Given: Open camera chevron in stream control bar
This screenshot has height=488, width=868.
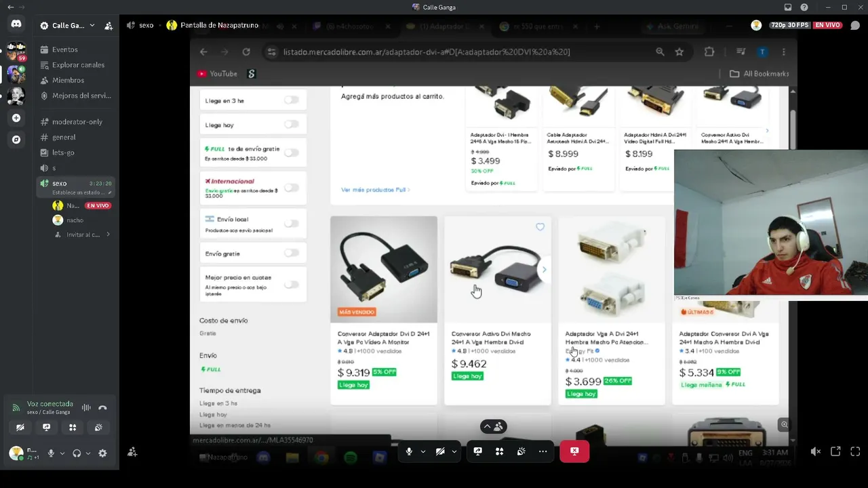Looking at the screenshot, I should point(454,451).
